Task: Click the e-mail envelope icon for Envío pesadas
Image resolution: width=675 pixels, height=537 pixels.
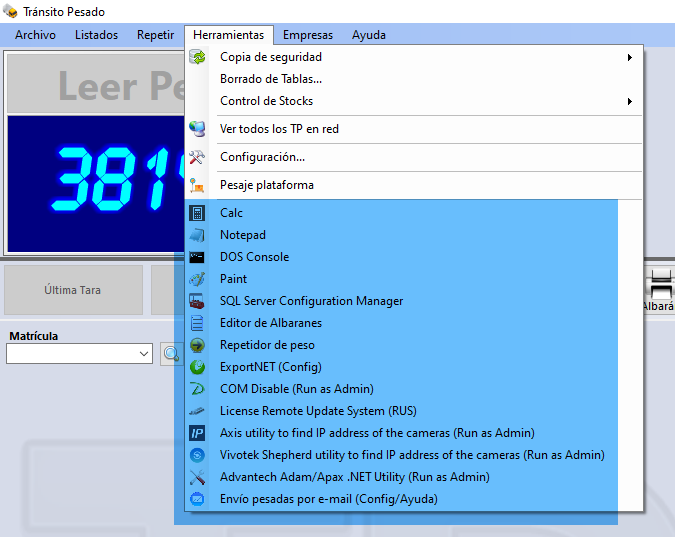Action: tap(197, 499)
